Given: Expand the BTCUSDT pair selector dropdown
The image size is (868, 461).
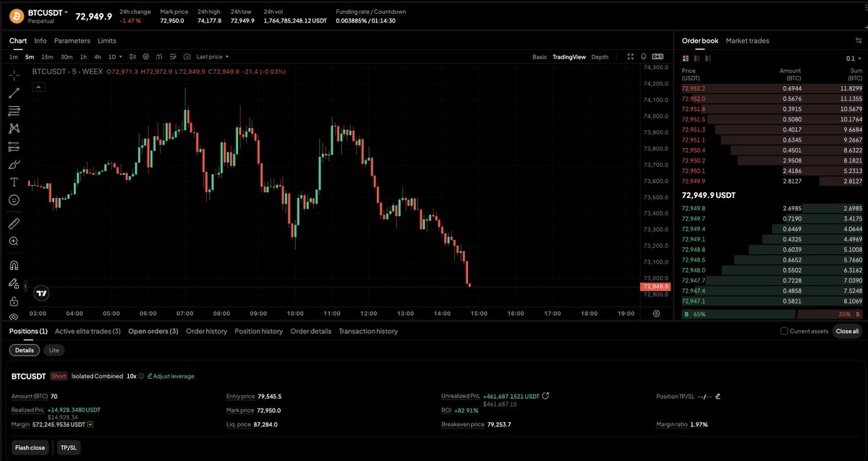Looking at the screenshot, I should [66, 12].
